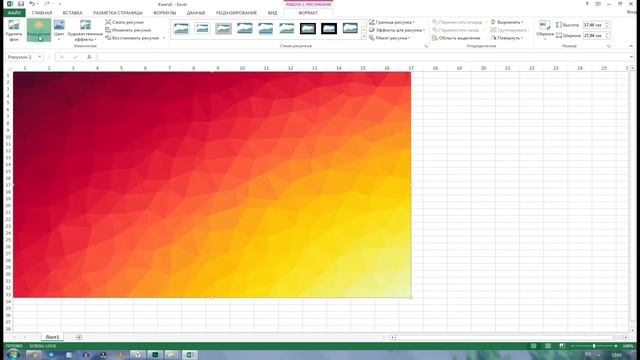
Task: Select the gradient polygon picture
Action: pos(212,184)
